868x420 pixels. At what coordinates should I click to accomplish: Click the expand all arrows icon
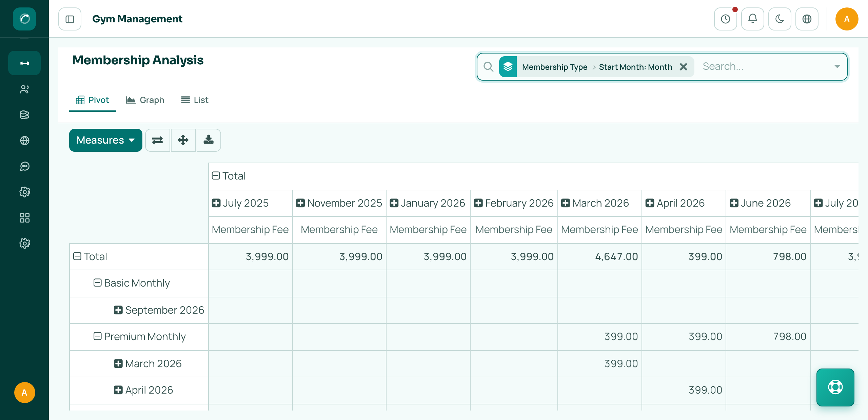point(183,140)
